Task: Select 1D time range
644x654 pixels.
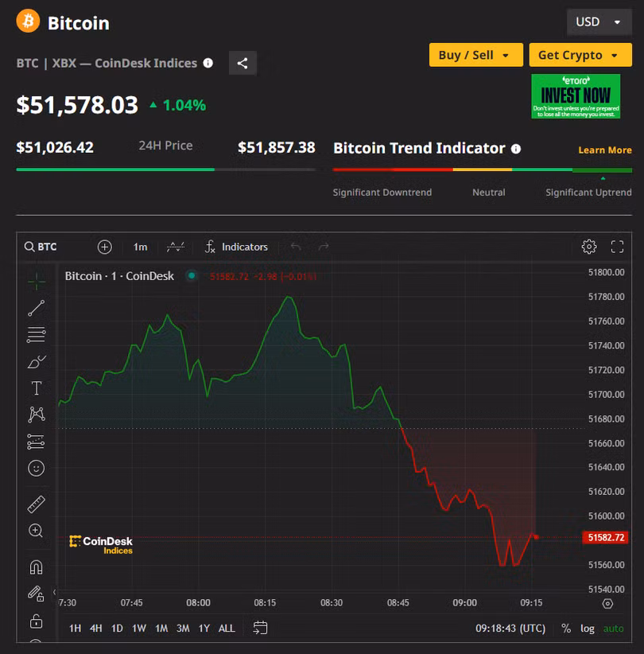Action: click(117, 628)
